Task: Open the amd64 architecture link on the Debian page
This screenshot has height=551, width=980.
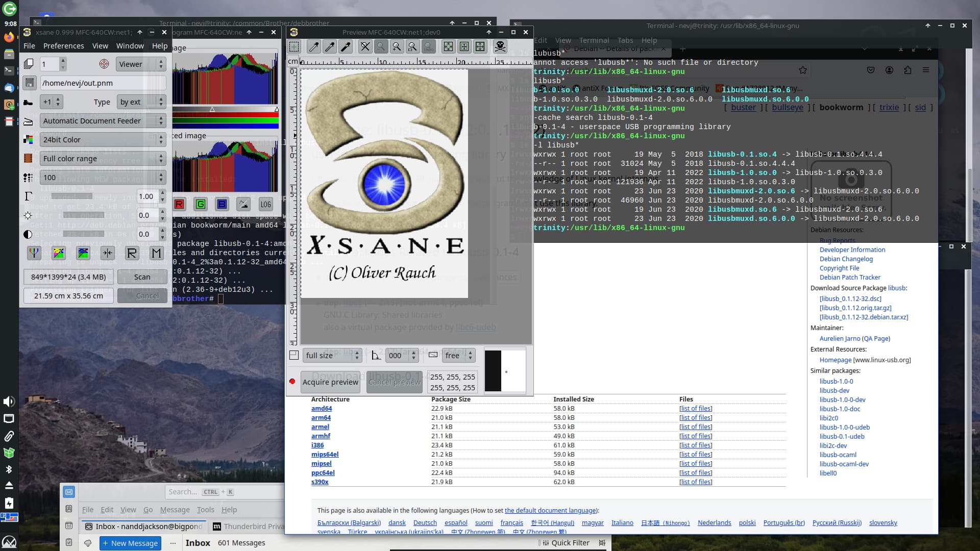Action: [321, 408]
